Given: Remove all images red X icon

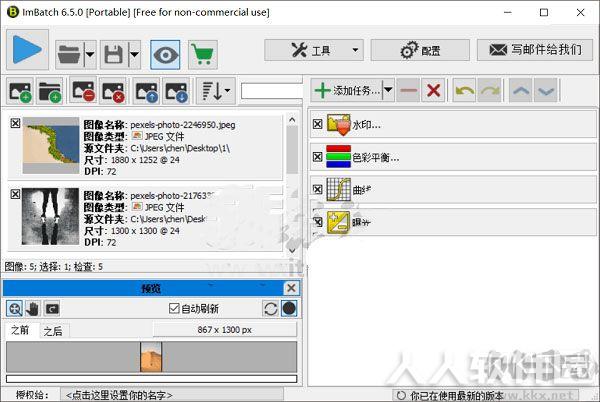Looking at the screenshot, I should click(x=113, y=91).
